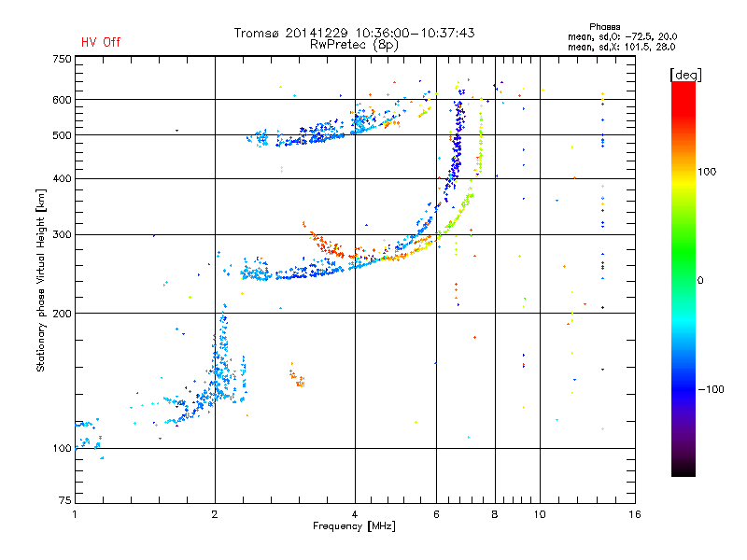Click the x-axis label "4"
This screenshot has height=560, width=747.
tap(355, 514)
